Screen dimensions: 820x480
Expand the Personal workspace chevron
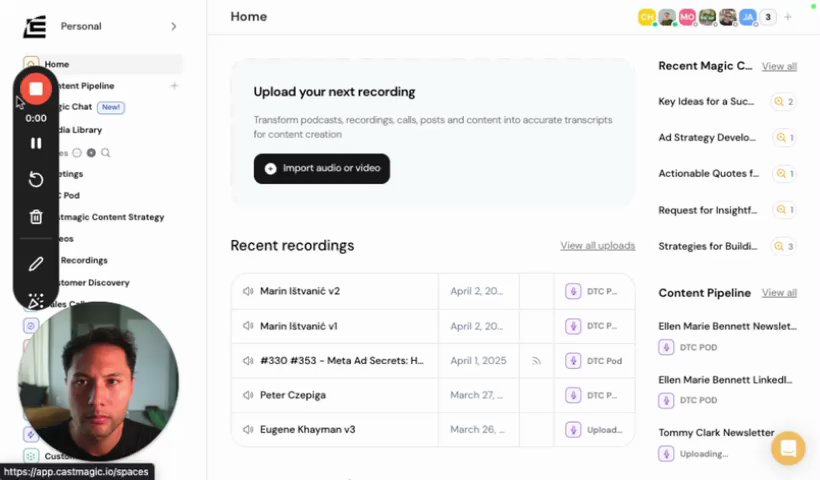point(173,26)
